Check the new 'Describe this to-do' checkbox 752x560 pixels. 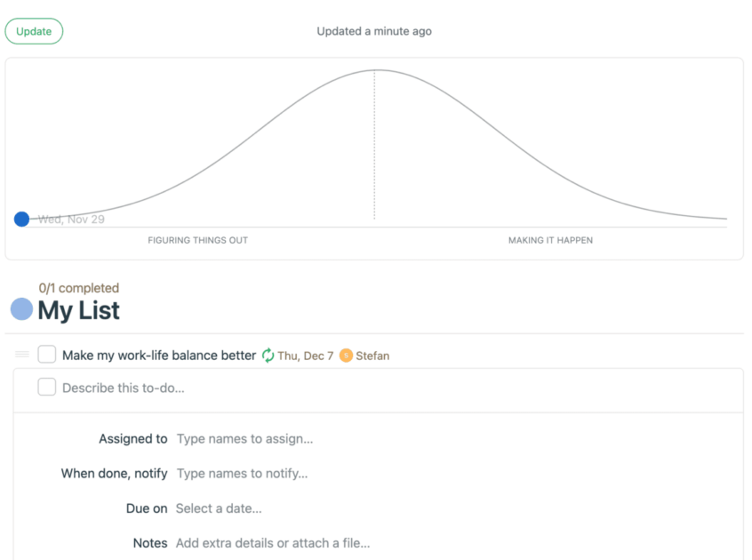point(46,388)
